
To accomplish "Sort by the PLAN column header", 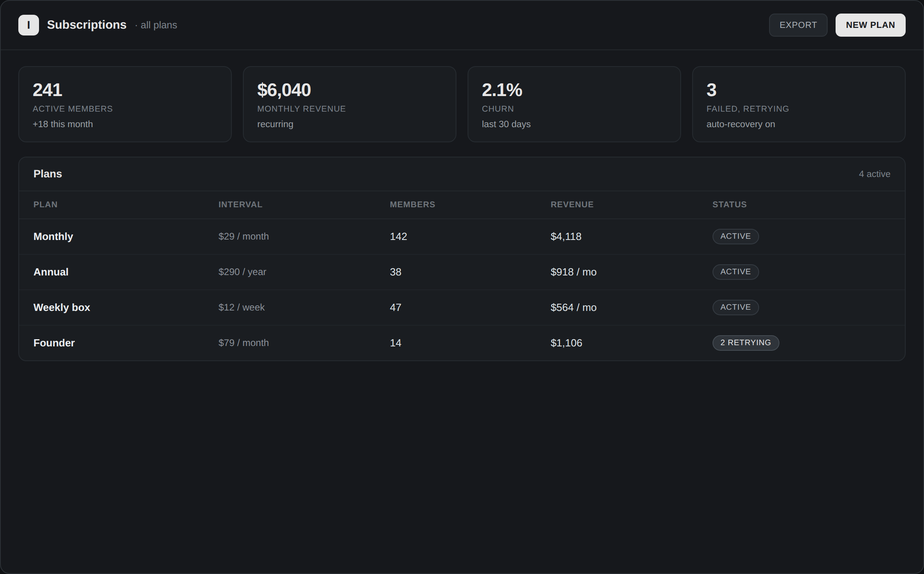I will pos(45,204).
